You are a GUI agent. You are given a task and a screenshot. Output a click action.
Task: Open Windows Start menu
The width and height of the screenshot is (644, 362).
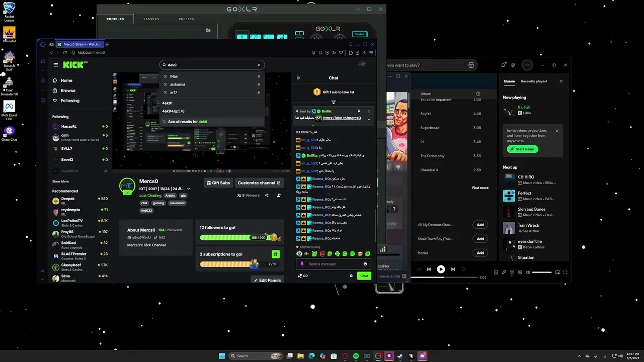(x=222, y=356)
